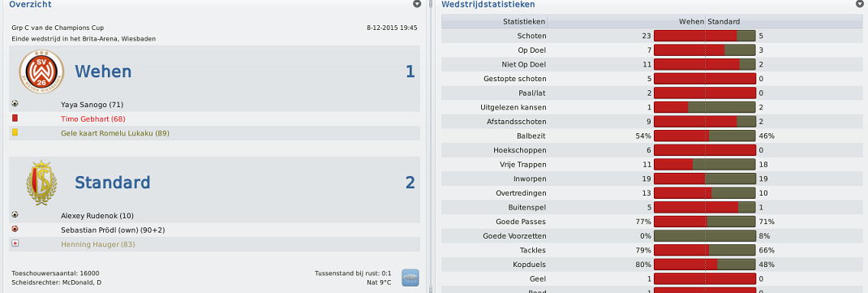This screenshot has height=293, width=868.
Task: Click the Standard team name link
Action: (113, 183)
